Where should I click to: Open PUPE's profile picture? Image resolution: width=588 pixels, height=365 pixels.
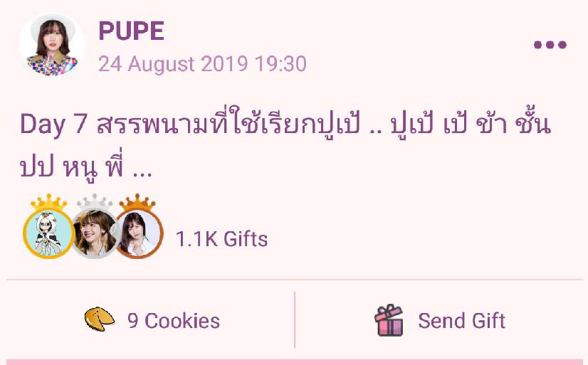52,45
